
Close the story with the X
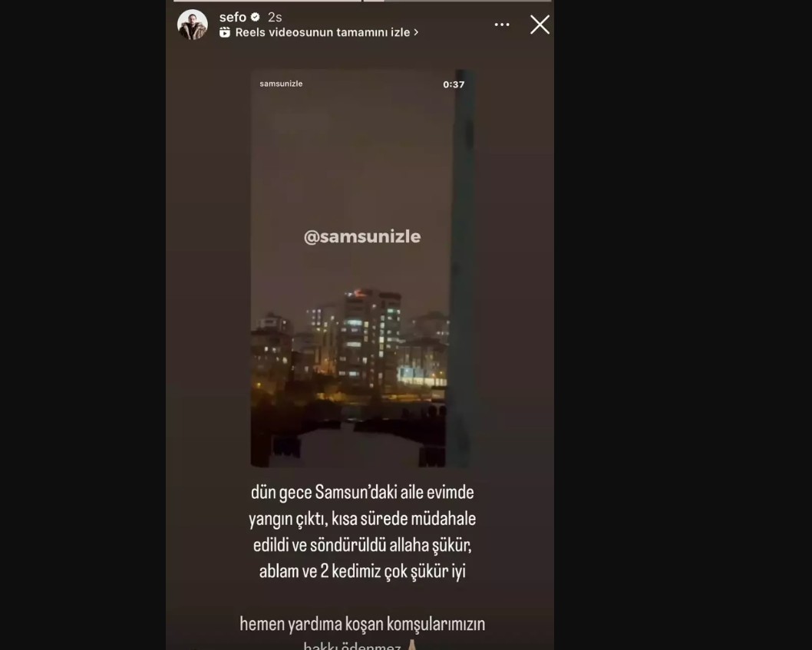(x=540, y=25)
